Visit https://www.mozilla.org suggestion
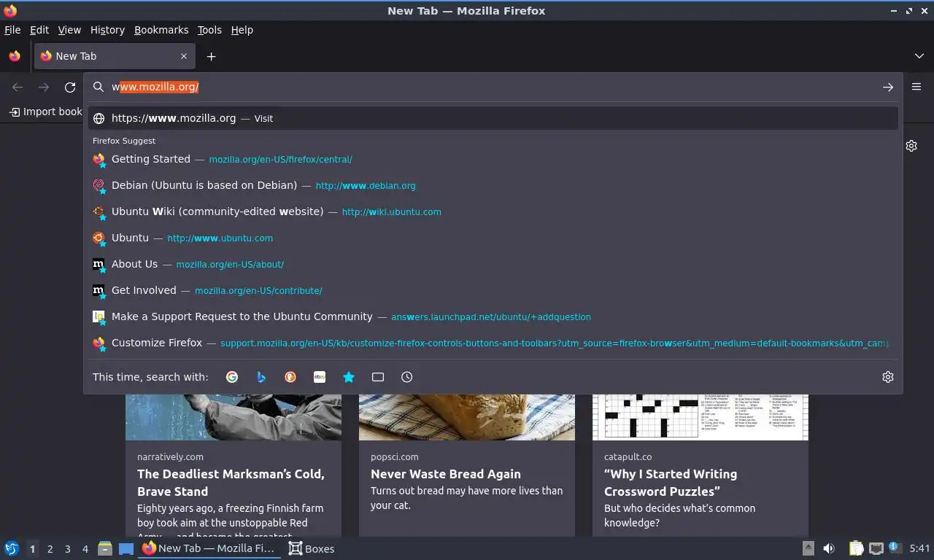This screenshot has width=934, height=560. pyautogui.click(x=493, y=118)
